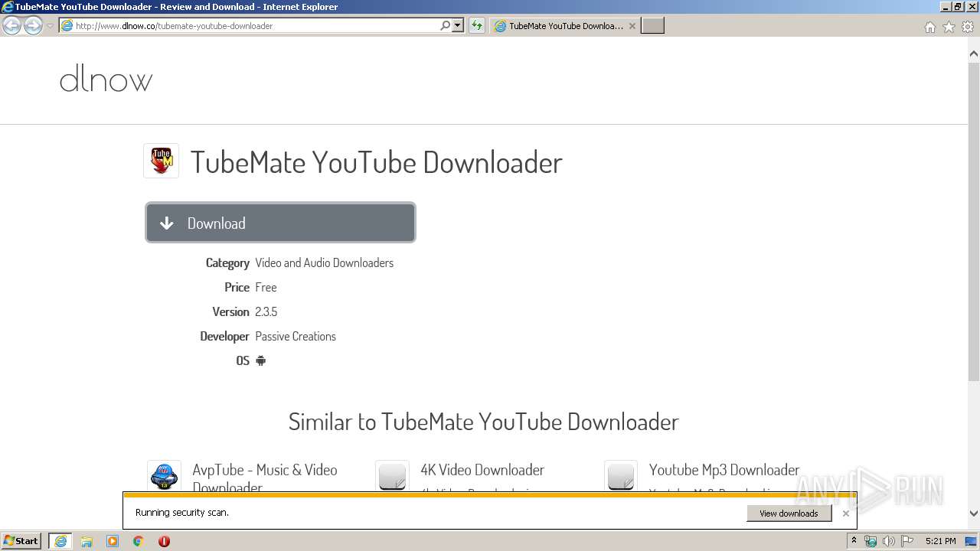Click the browser Forward arrow button
The width and height of the screenshot is (980, 551).
(x=33, y=26)
